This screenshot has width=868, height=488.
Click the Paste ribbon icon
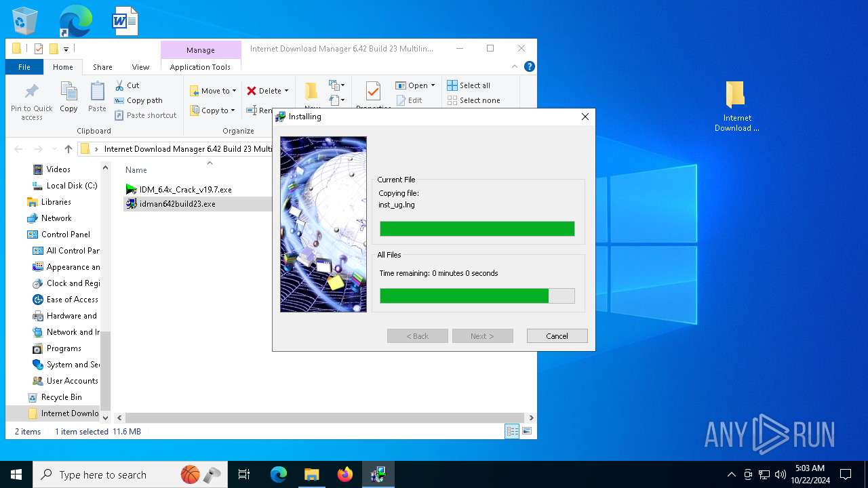click(97, 97)
